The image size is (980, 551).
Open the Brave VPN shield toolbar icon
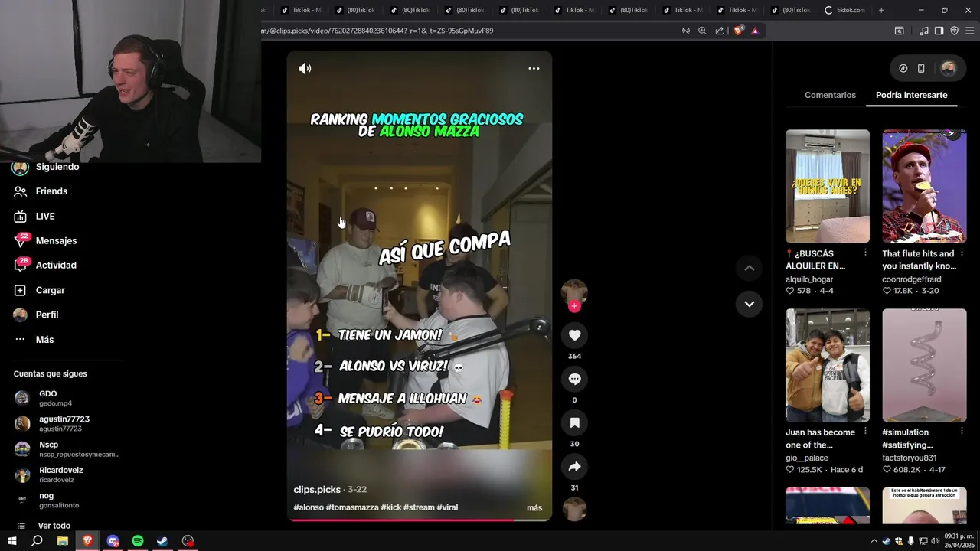click(954, 31)
